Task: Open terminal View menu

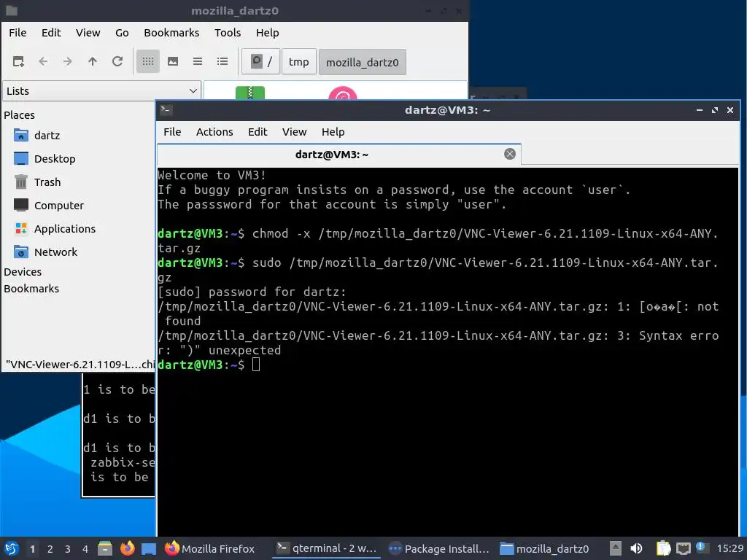Action: click(295, 132)
